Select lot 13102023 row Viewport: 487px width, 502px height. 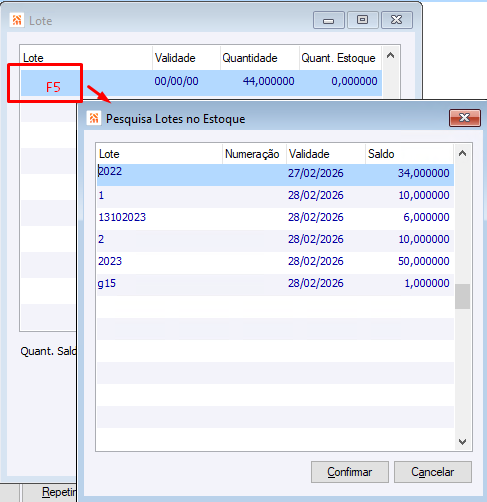pos(275,219)
